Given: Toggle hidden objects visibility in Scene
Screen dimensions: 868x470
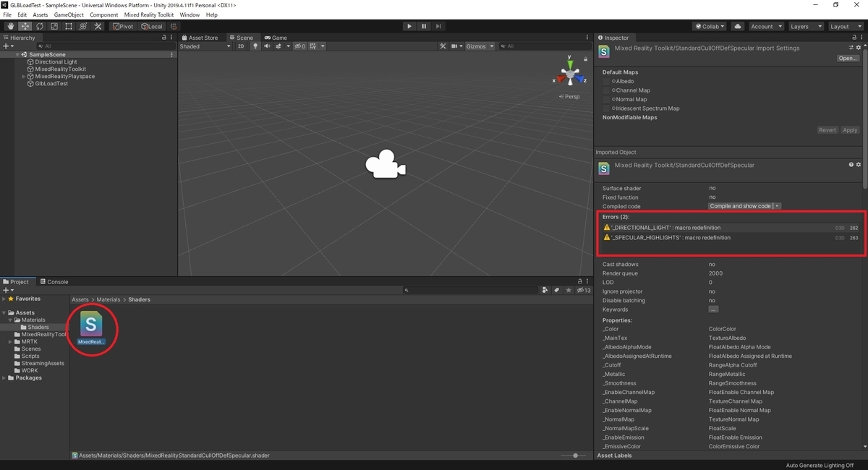Looking at the screenshot, I should (299, 46).
